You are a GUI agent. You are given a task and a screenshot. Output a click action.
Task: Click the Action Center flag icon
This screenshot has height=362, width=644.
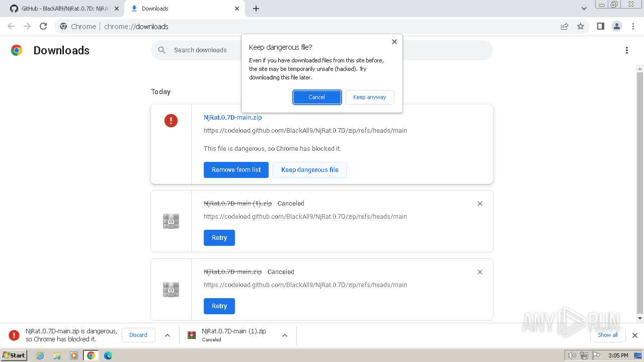click(597, 355)
